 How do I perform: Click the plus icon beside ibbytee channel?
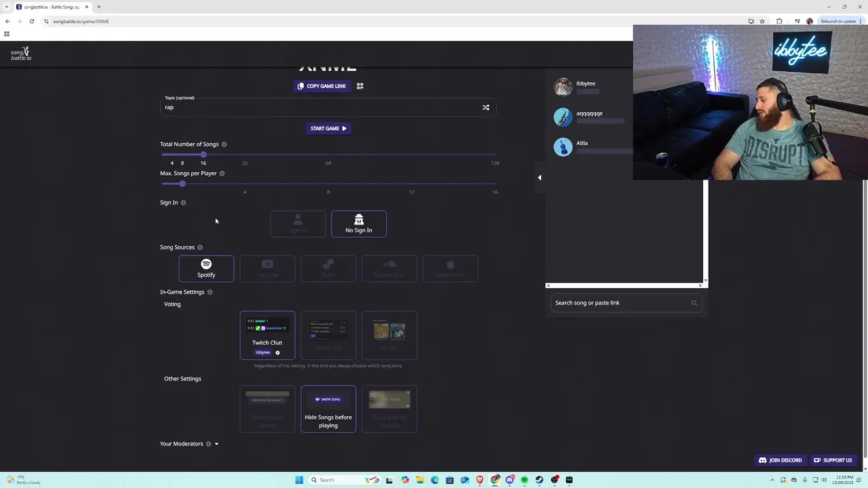pyautogui.click(x=277, y=352)
